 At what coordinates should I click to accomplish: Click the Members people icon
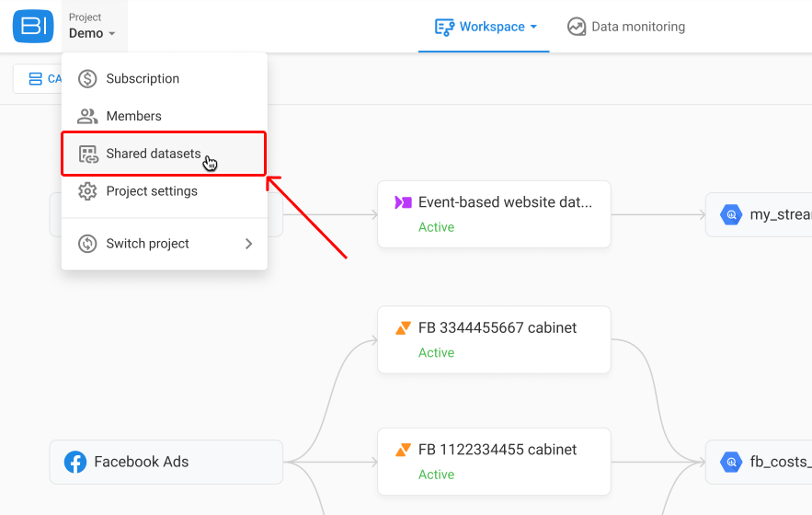(87, 116)
